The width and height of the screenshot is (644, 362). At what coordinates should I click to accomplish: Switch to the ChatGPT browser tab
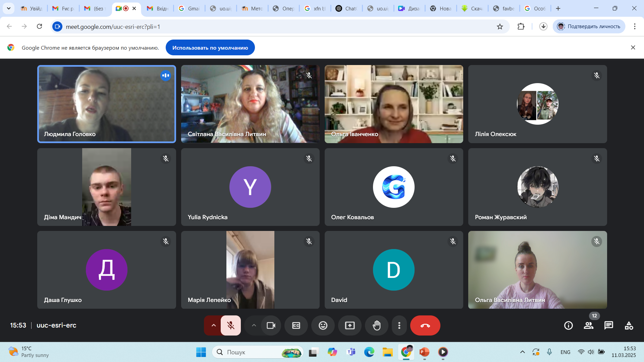[347, 8]
